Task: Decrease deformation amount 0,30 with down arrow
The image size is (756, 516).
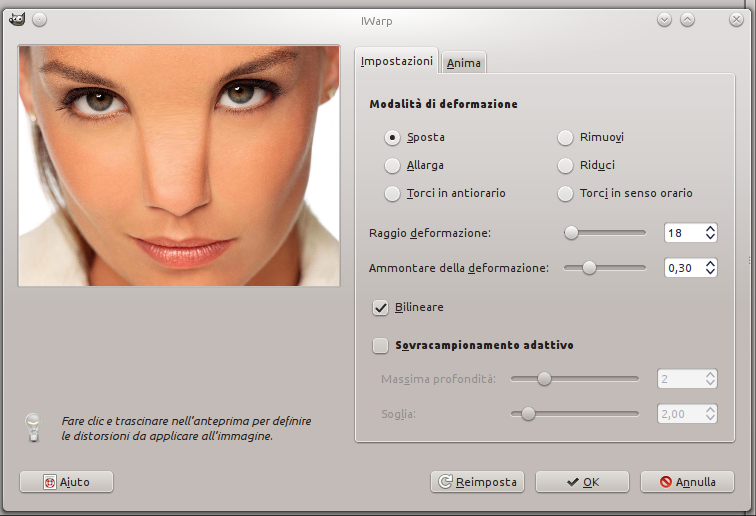Action: (710, 272)
